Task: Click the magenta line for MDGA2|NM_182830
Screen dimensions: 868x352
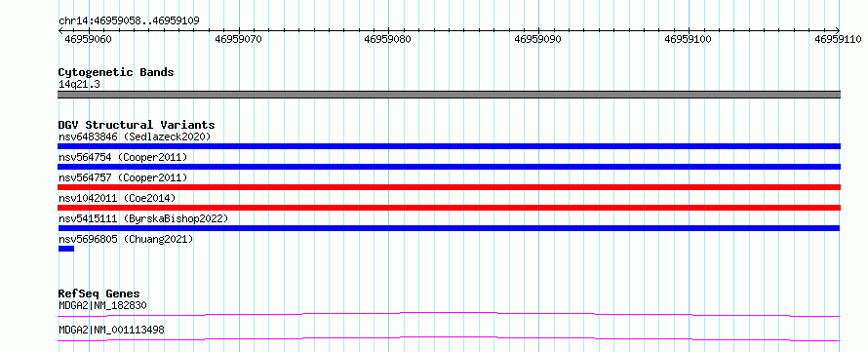Action: (x=449, y=314)
